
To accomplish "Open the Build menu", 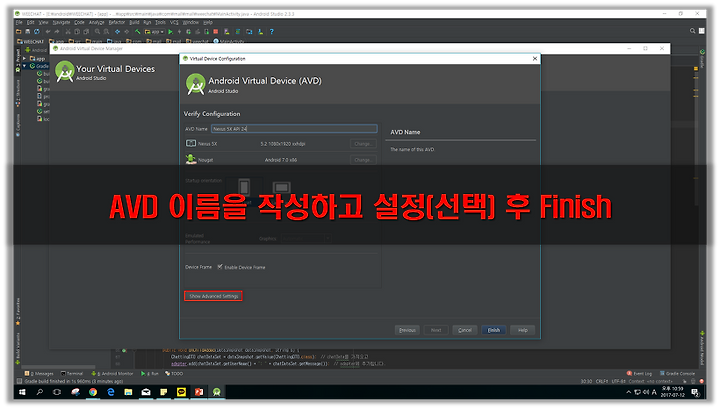I will tap(134, 22).
